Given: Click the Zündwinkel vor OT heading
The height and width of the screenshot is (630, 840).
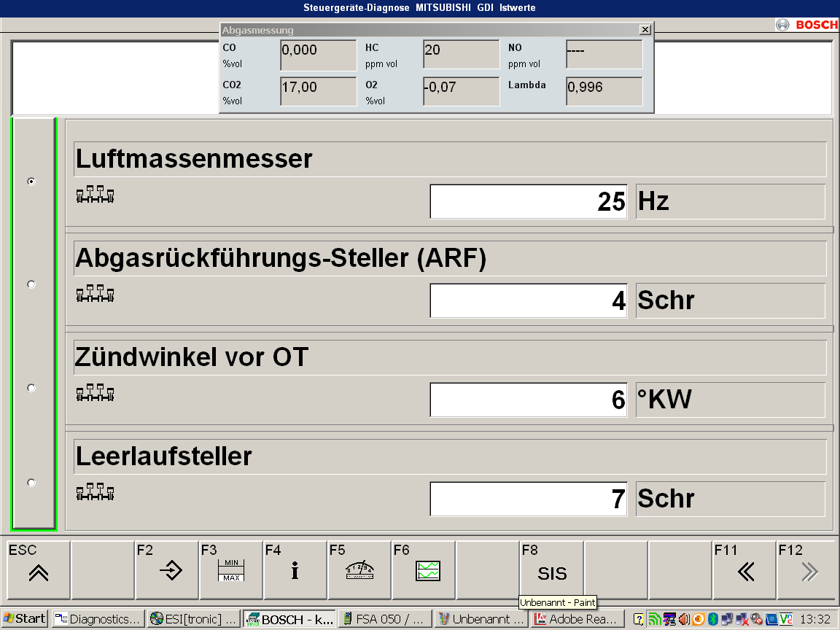Looking at the screenshot, I should click(x=192, y=357).
